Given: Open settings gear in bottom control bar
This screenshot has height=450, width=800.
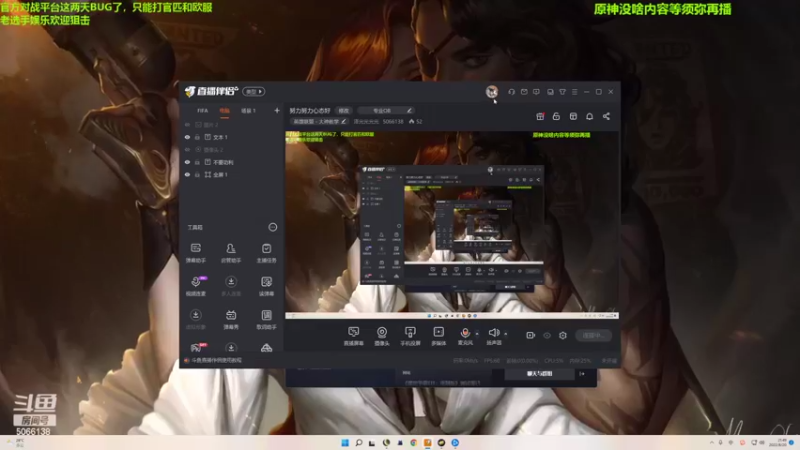Looking at the screenshot, I should tap(563, 335).
